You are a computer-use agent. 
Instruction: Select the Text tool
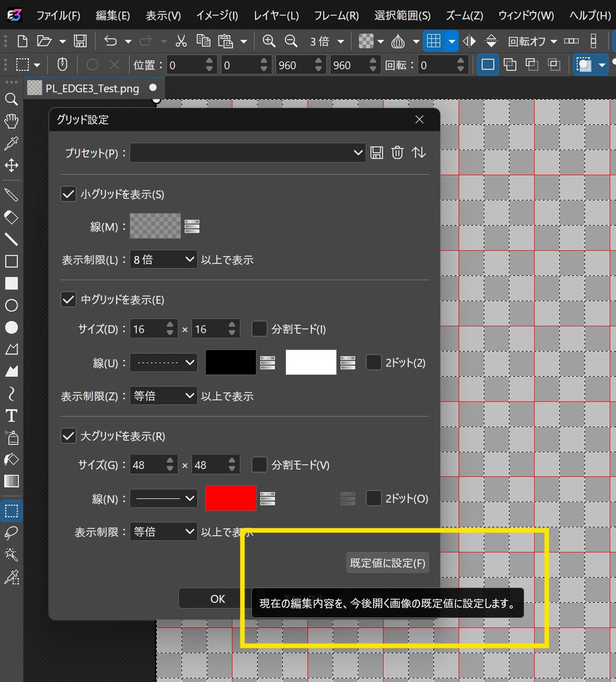pos(11,415)
